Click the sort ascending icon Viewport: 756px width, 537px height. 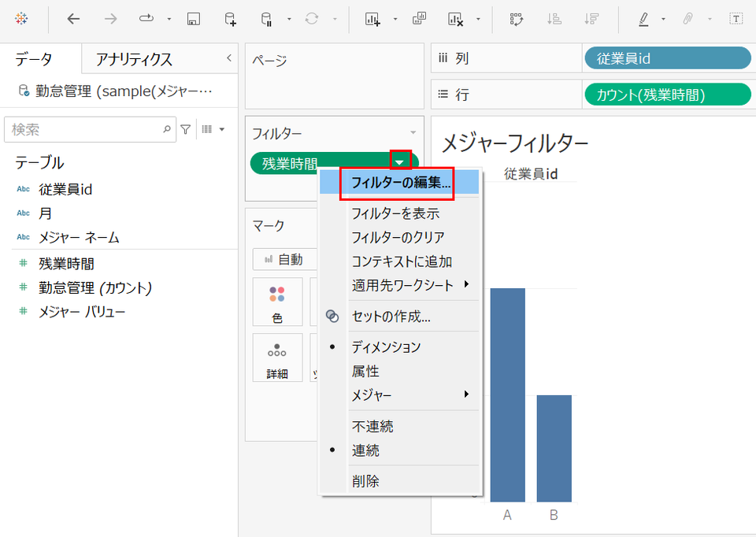[554, 19]
